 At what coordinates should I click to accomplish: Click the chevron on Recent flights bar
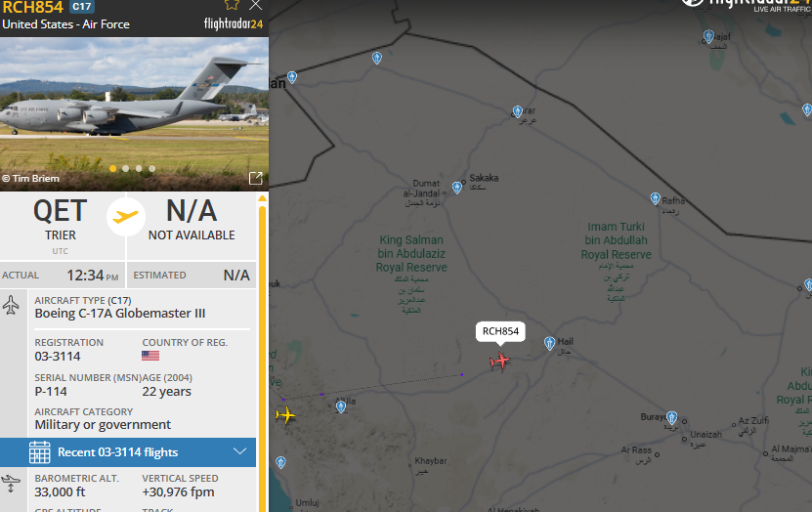click(x=239, y=451)
